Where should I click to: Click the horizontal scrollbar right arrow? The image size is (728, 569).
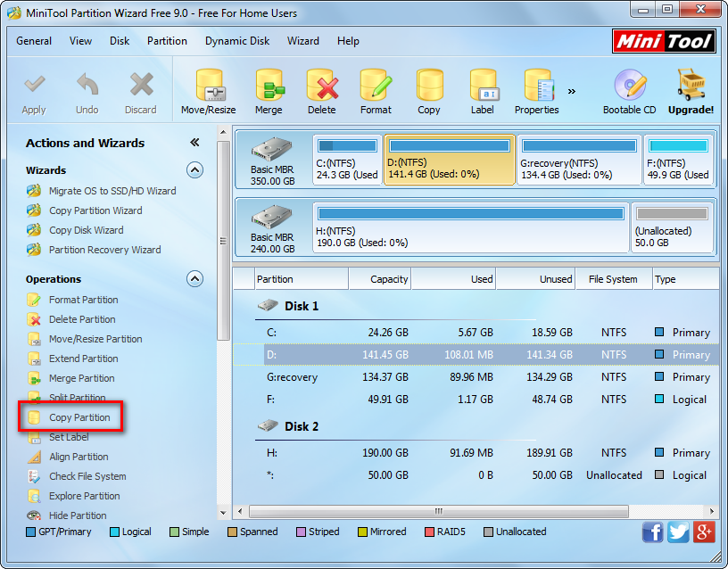click(x=711, y=511)
